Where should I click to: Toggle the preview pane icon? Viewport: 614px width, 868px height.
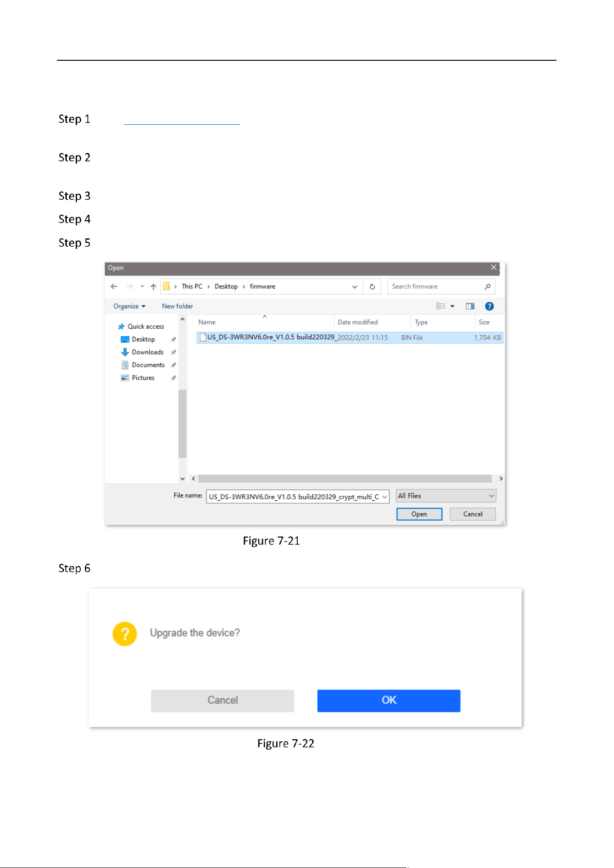[x=470, y=306]
